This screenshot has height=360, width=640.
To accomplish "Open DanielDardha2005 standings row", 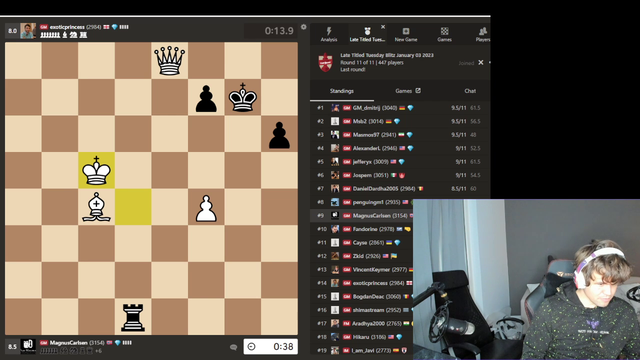I will [400, 189].
